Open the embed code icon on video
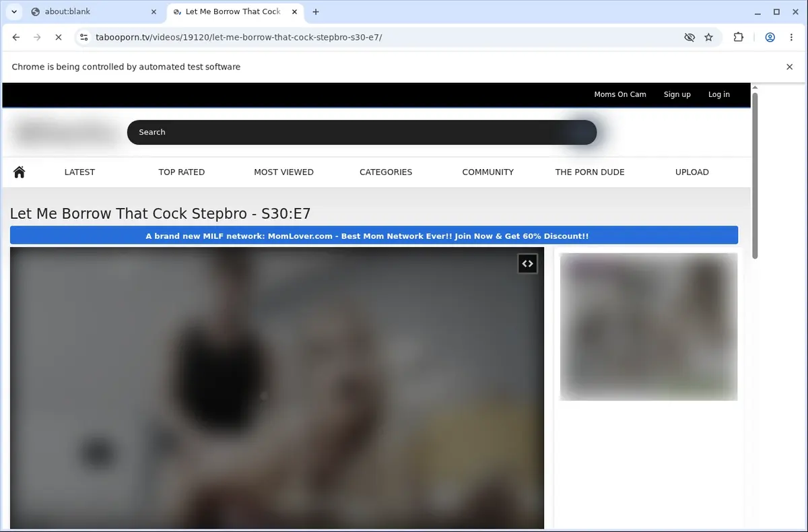The height and width of the screenshot is (532, 808). click(x=527, y=264)
